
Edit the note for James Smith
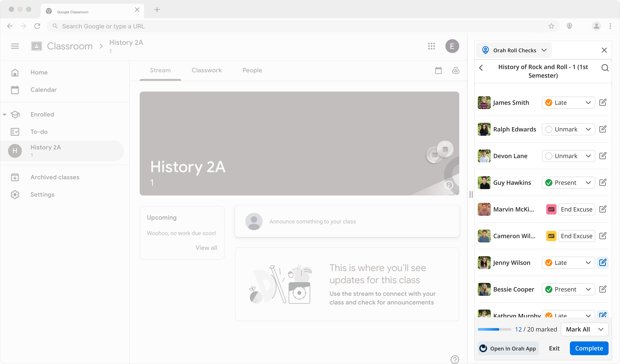tap(603, 102)
